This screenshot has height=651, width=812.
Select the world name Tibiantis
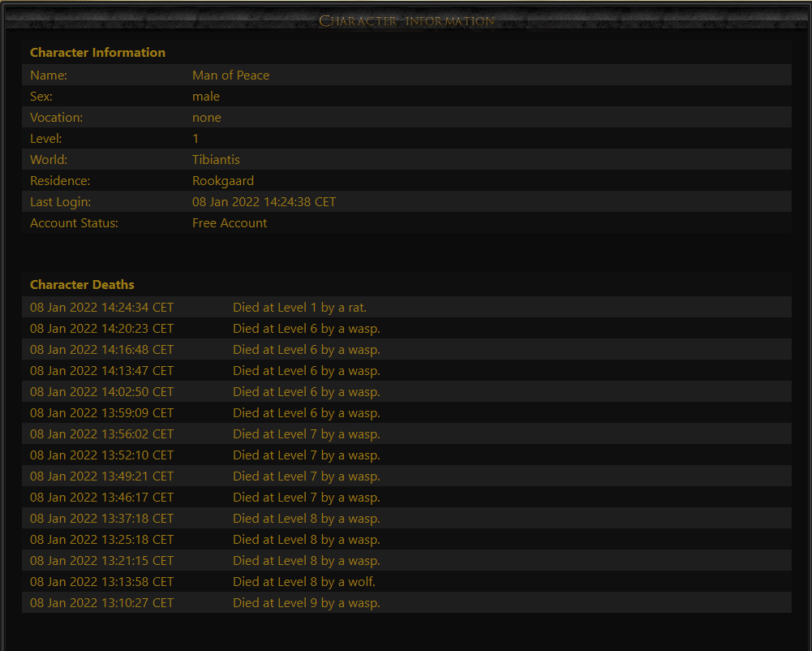[x=216, y=160]
